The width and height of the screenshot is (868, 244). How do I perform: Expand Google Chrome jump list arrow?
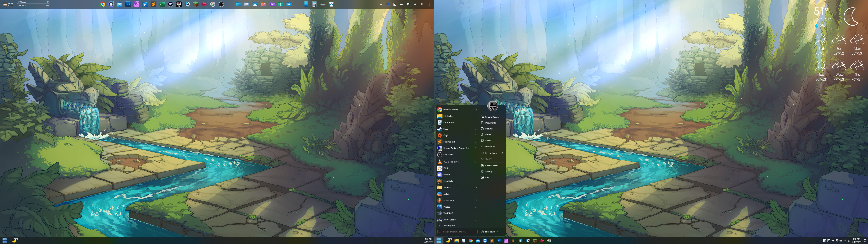(476, 109)
